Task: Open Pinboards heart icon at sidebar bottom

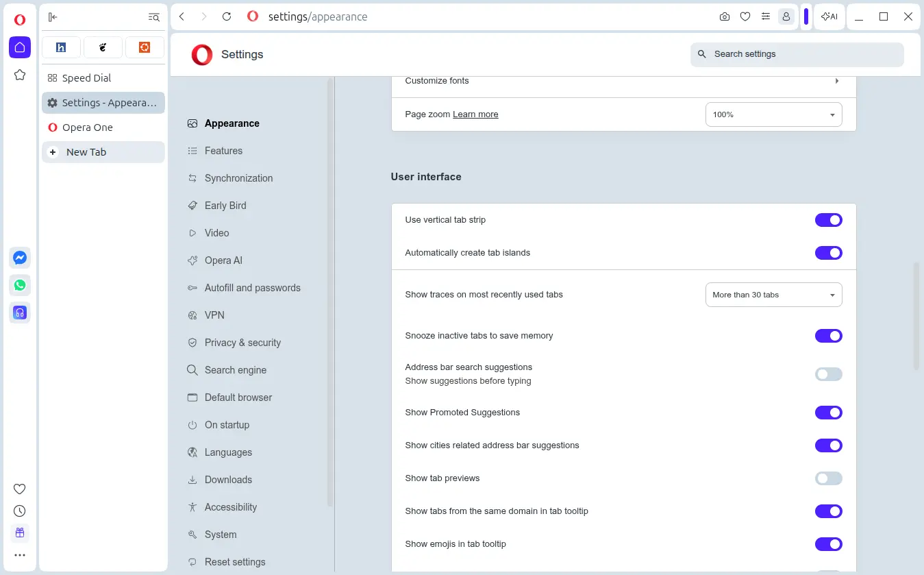Action: click(x=20, y=489)
